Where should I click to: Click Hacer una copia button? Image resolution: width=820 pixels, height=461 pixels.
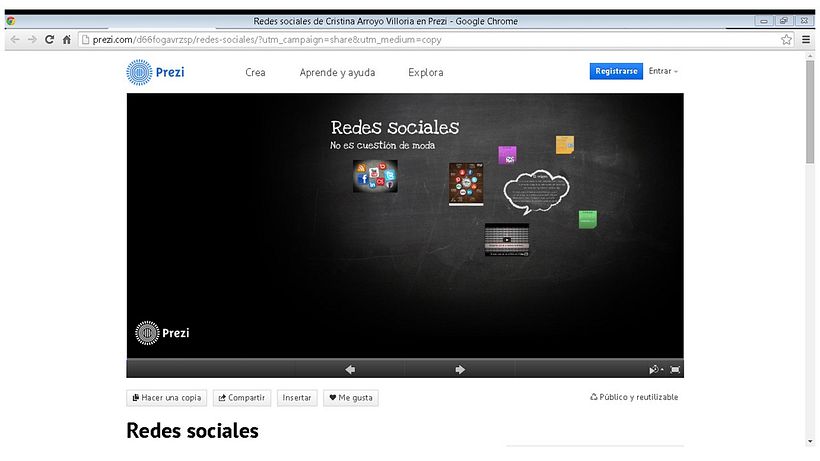pos(167,398)
